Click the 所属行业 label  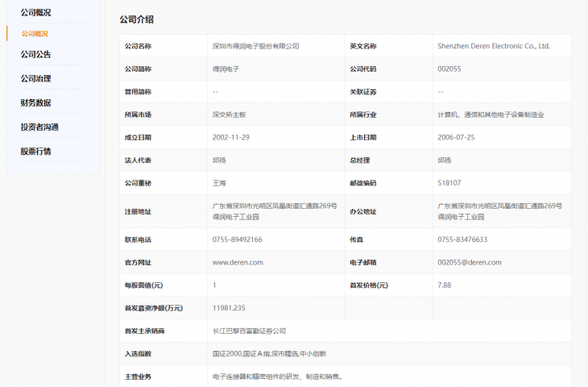click(363, 114)
